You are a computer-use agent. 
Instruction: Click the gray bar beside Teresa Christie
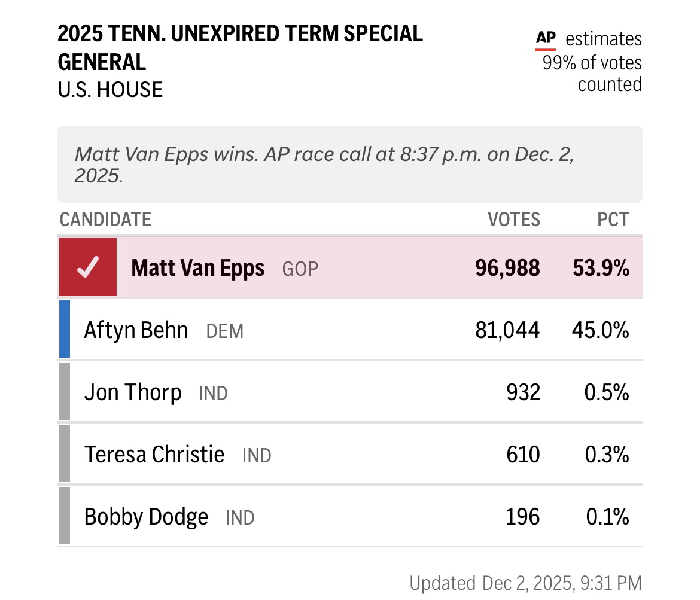[65, 454]
